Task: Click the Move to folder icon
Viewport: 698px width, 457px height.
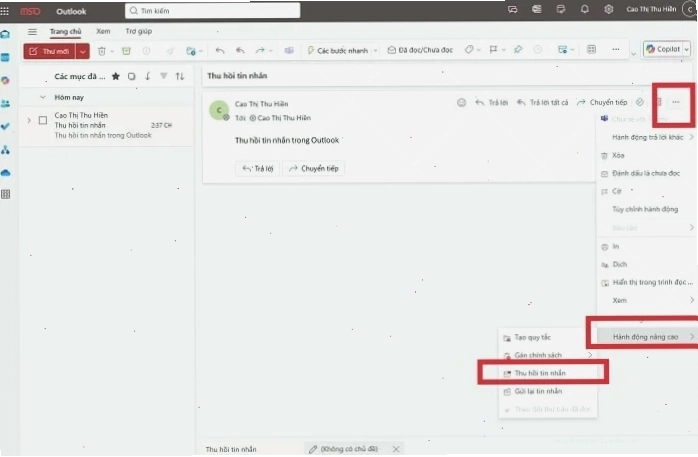Action: 191,51
